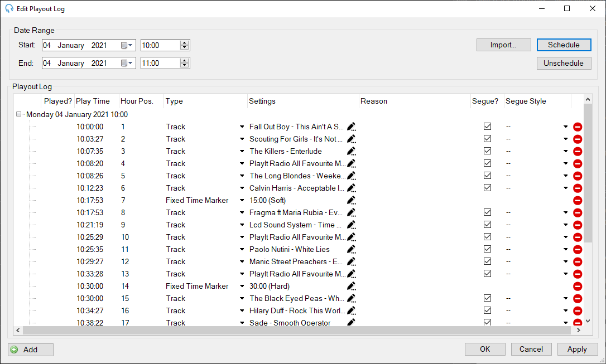Edit Paolo Nutini - White Lies pencil icon
The width and height of the screenshot is (606, 364).
(x=351, y=249)
